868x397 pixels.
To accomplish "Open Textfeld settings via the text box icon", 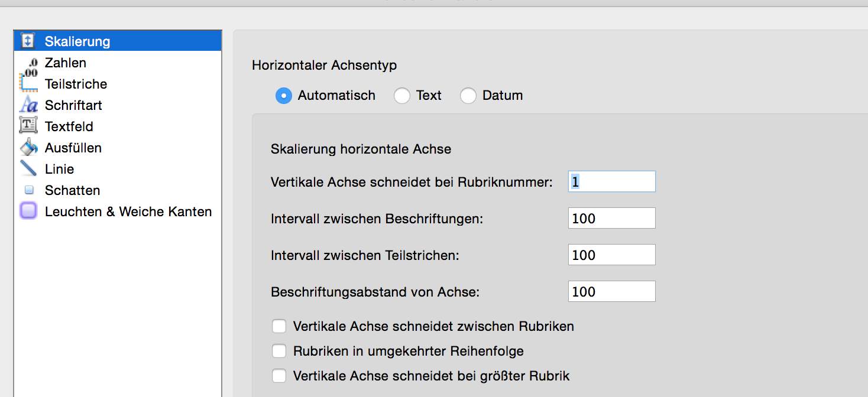I will [30, 126].
